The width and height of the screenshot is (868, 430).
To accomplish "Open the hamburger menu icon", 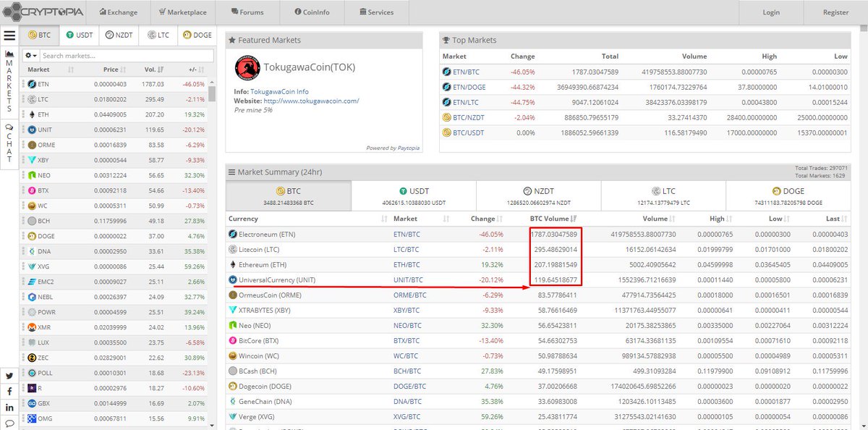I will pos(9,35).
